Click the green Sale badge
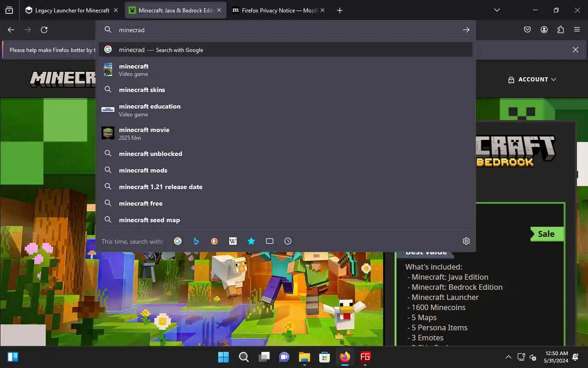 pos(547,234)
